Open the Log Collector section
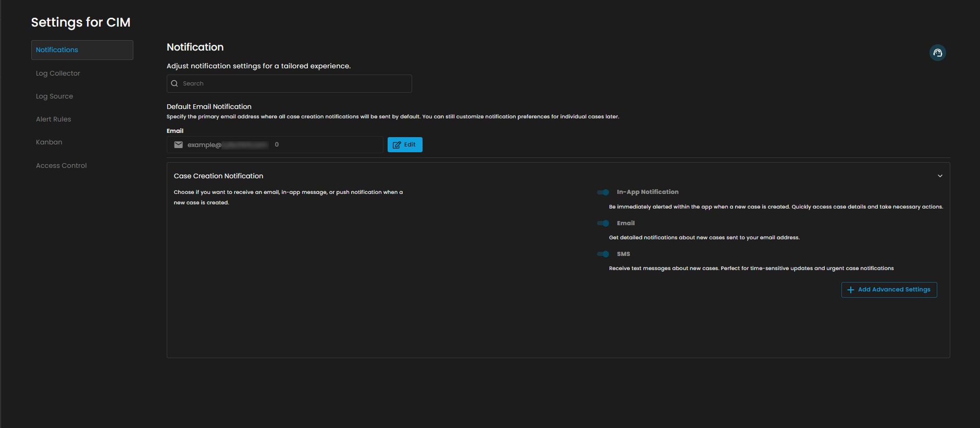 pos(58,74)
